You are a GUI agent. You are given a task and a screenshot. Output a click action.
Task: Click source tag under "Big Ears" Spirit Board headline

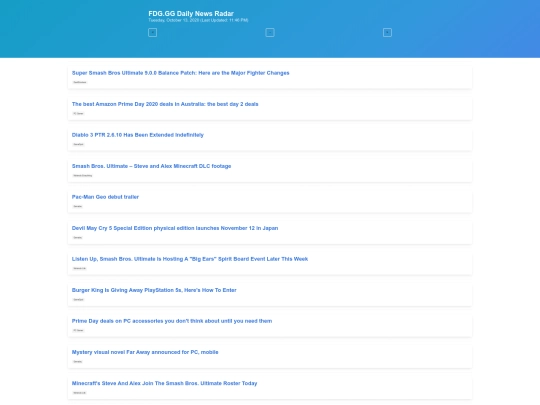[x=79, y=268]
